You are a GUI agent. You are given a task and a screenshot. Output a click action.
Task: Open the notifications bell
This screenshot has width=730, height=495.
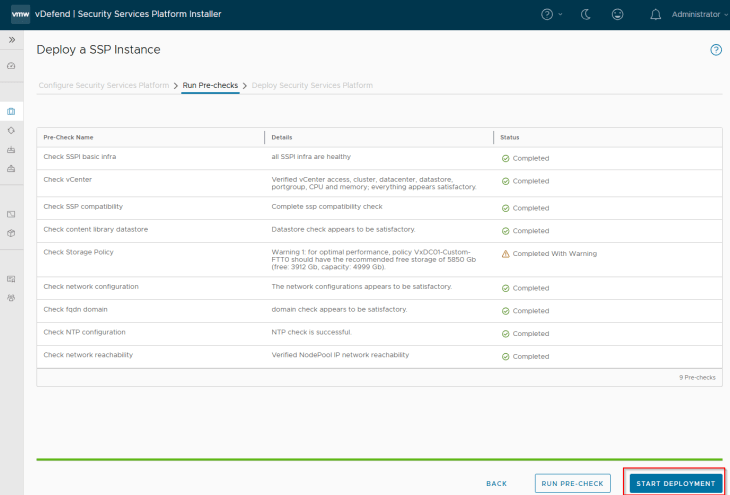[656, 15]
